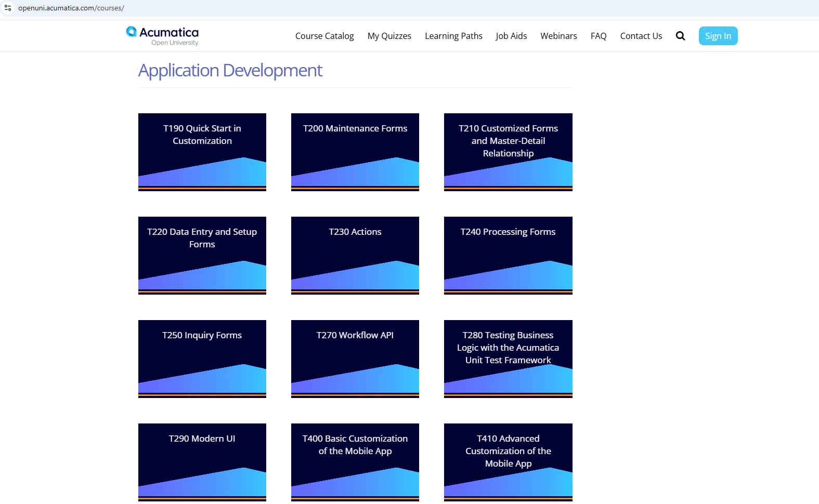Open T220 Data Entry and Setup Forms
Screen dimensions: 819x504
coord(202,256)
